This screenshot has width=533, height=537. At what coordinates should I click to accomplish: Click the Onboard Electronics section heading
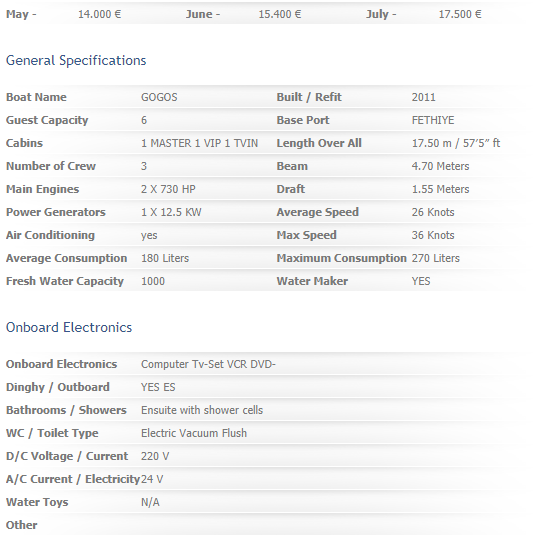click(69, 327)
